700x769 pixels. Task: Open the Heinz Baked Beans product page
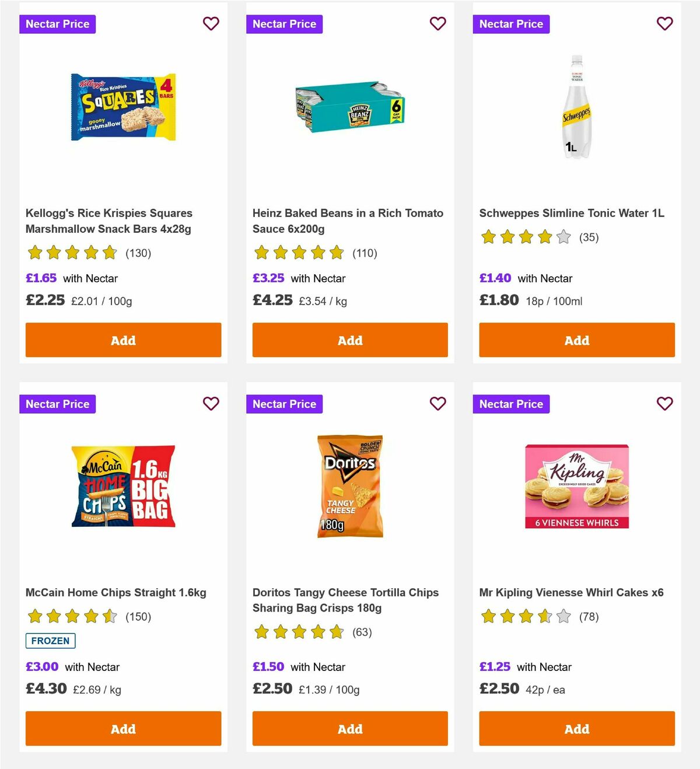(x=348, y=221)
